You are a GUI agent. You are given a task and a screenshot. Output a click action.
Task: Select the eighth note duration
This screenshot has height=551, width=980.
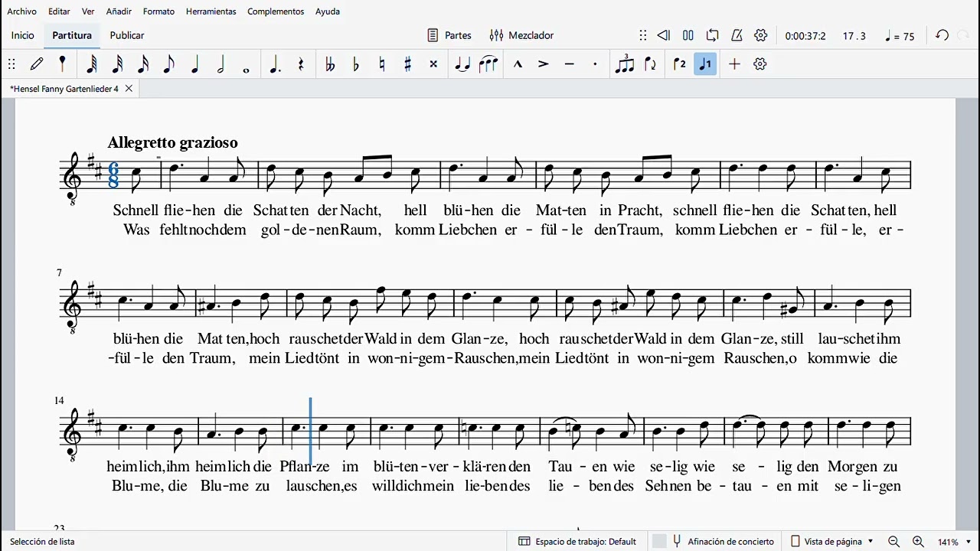[168, 64]
